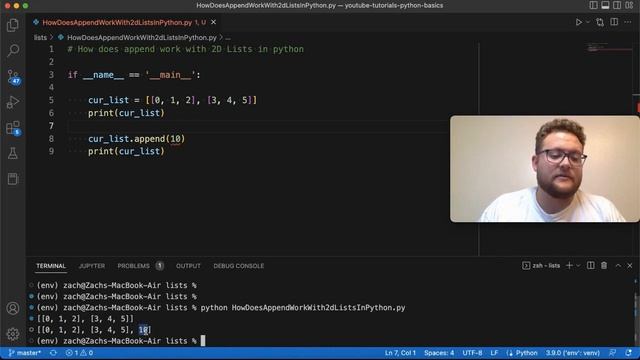The height and width of the screenshot is (360, 640).
Task: Change end of line sequence LF
Action: (494, 353)
